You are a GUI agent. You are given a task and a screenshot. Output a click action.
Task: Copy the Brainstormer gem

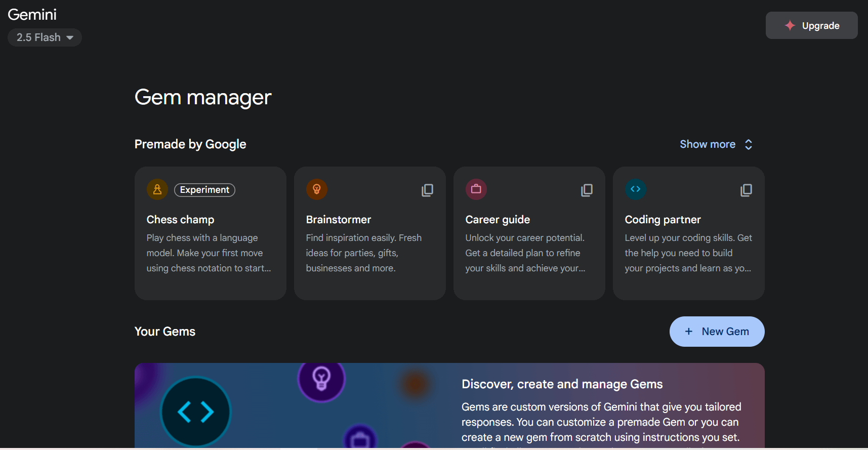point(427,190)
